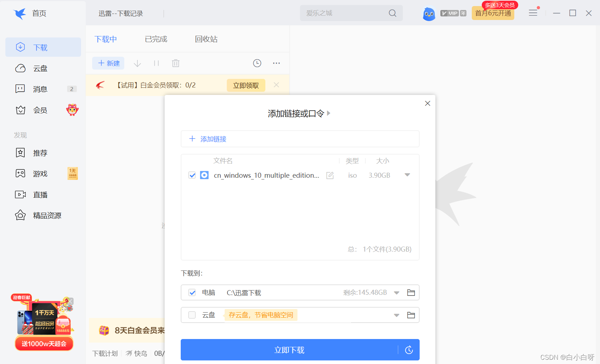Image resolution: width=600 pixels, height=364 pixels.
Task: Click the scheduled download clock on blue button
Action: (409, 350)
